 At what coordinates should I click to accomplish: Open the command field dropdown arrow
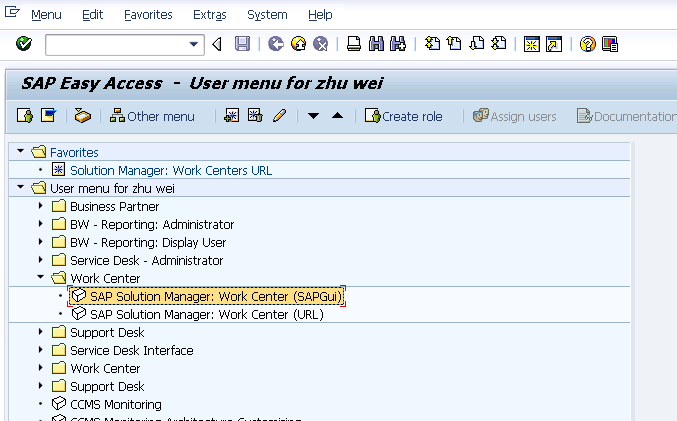click(x=194, y=44)
